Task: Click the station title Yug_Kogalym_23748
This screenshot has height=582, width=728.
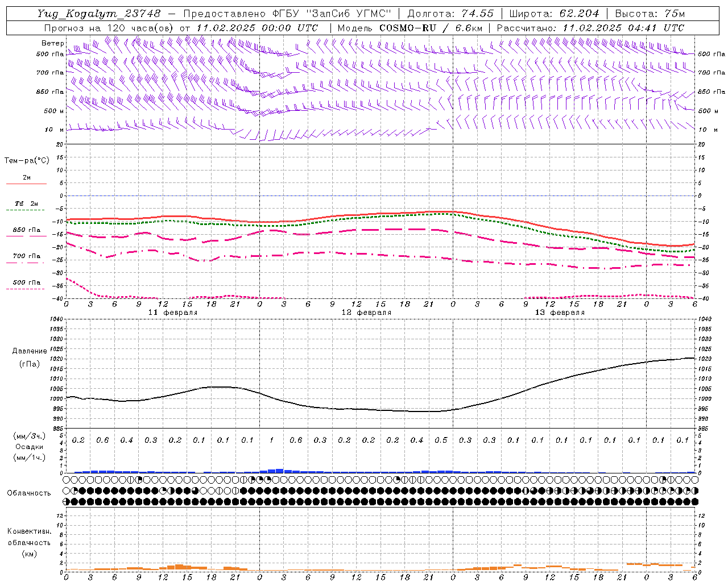Action: pos(99,14)
